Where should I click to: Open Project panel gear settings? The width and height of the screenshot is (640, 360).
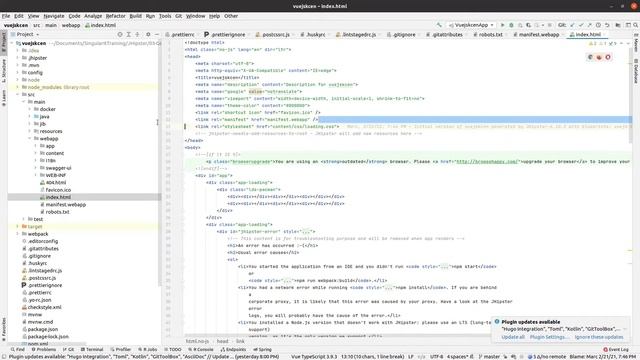click(148, 35)
